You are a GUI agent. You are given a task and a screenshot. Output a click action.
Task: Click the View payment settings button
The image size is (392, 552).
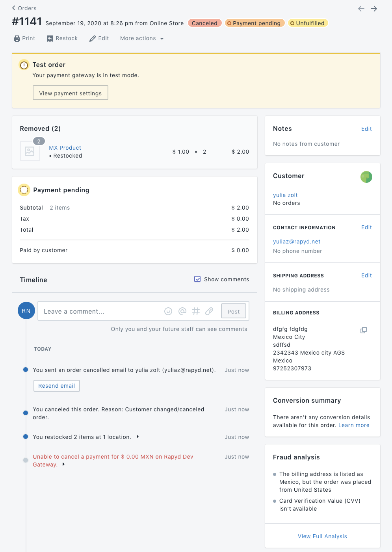tap(71, 93)
